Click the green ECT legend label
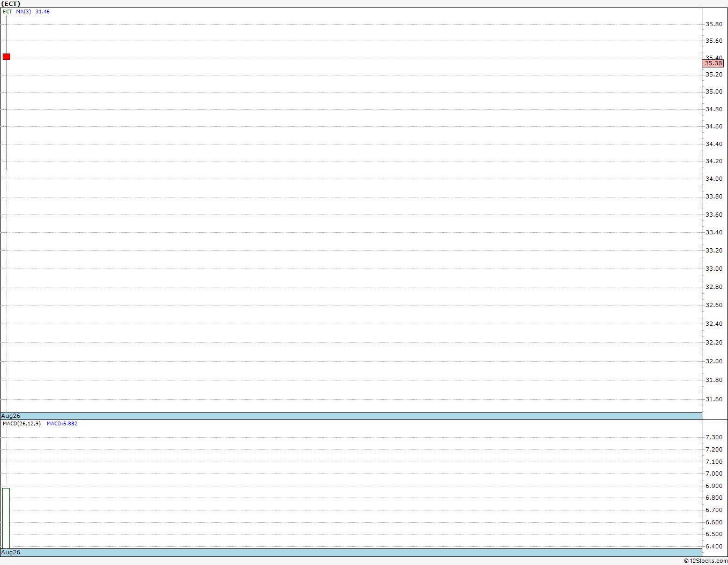Viewport: 728px width, 565px height. click(7, 11)
